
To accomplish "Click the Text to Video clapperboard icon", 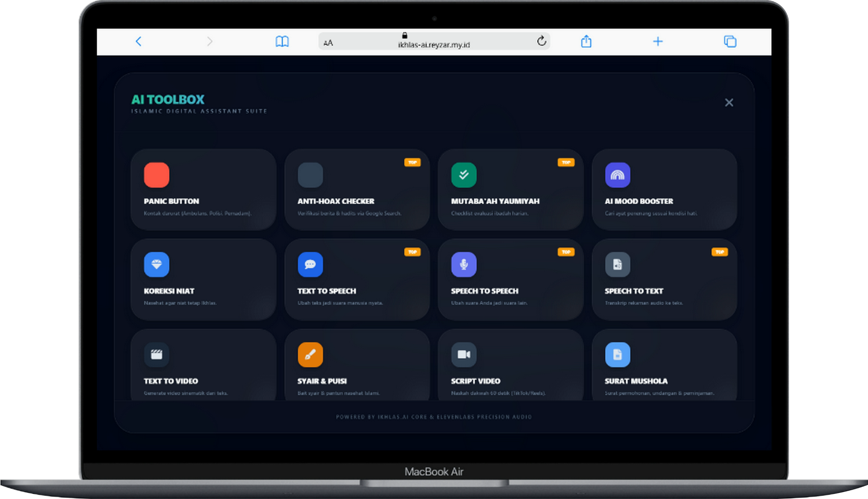I will tap(156, 355).
